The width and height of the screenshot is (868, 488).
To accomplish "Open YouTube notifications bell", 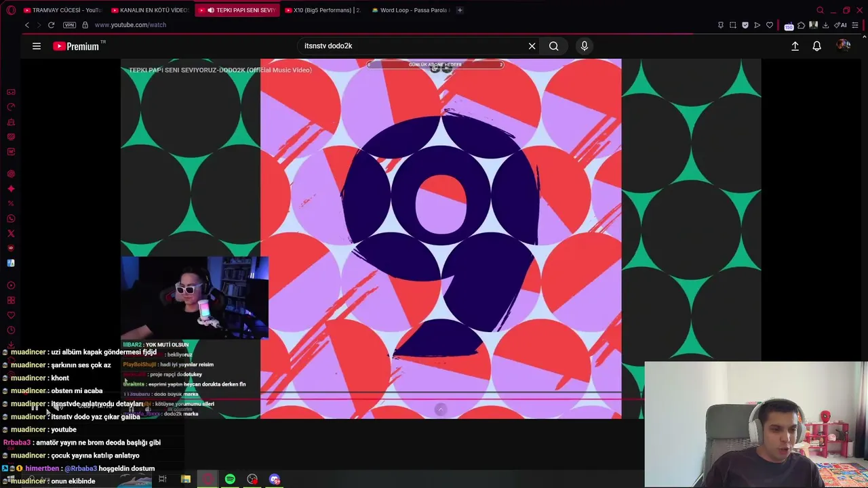I will point(817,46).
